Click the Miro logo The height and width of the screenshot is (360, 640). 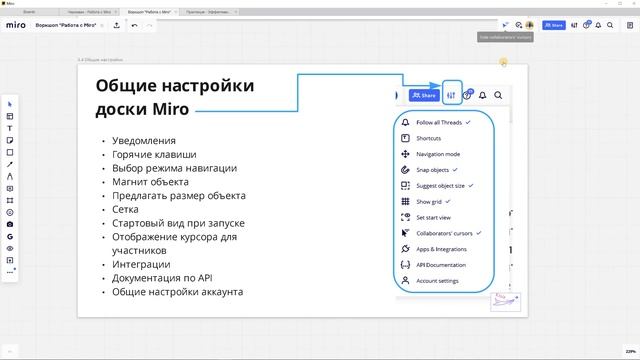[16, 25]
